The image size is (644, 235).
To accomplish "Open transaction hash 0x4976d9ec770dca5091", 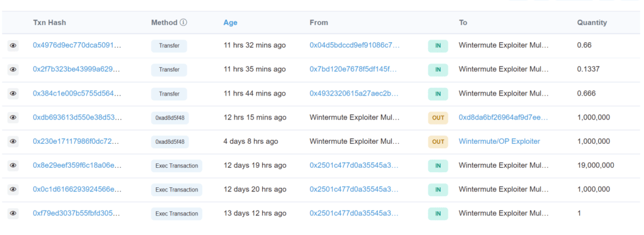I will (x=77, y=45).
